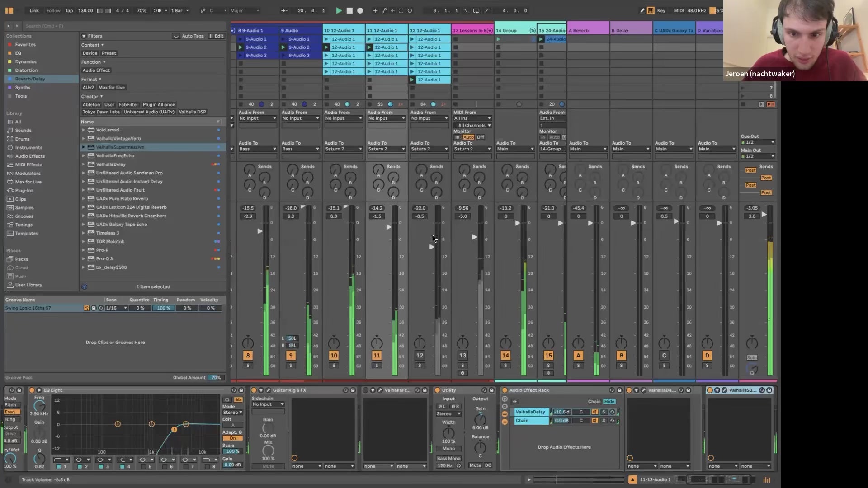
Task: Toggle the draw mode pencil icon
Action: coord(642,10)
